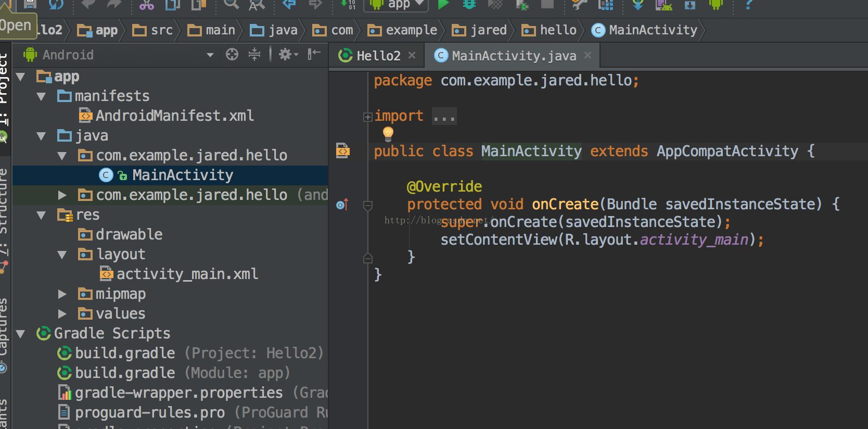Image resolution: width=868 pixels, height=429 pixels.
Task: Click the example breadcrumb in navigation bar
Action: [402, 30]
